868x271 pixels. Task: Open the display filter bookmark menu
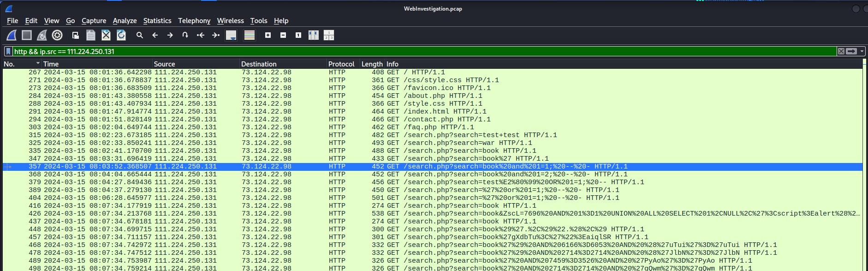click(8, 51)
